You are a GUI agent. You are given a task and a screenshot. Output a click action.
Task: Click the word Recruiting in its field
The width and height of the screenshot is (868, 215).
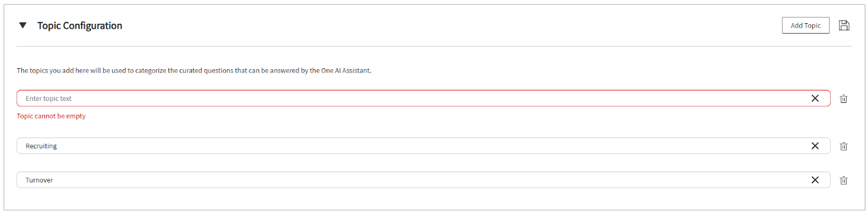pyautogui.click(x=41, y=146)
